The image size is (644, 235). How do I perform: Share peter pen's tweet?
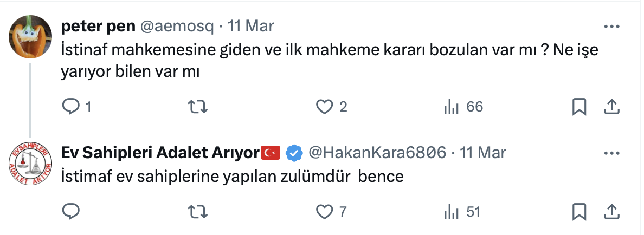(611, 107)
